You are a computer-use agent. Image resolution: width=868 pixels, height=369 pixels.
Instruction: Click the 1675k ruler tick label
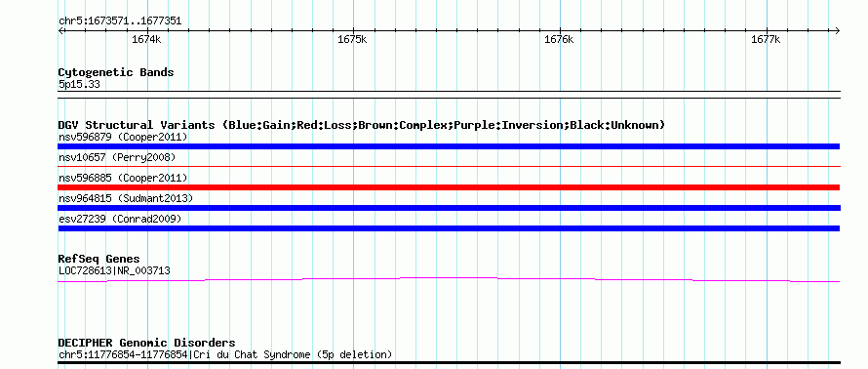coord(353,39)
